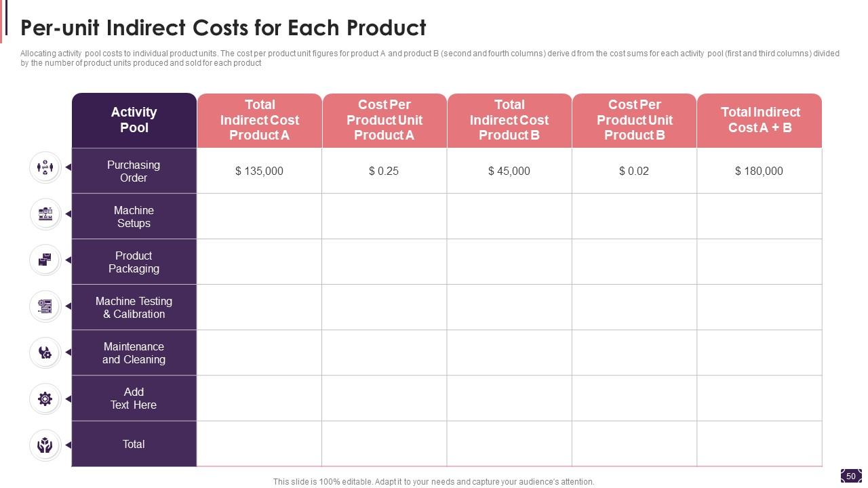Viewport: 868px width, 488px height.
Task: Click the Total Indirect Cost A + B header
Action: point(759,120)
